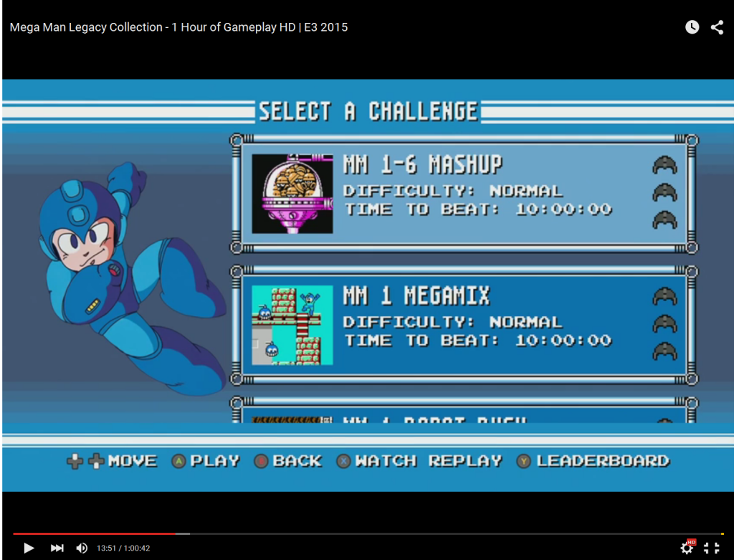Click the second D-pad icon beside MOVE

pyautogui.click(x=96, y=461)
